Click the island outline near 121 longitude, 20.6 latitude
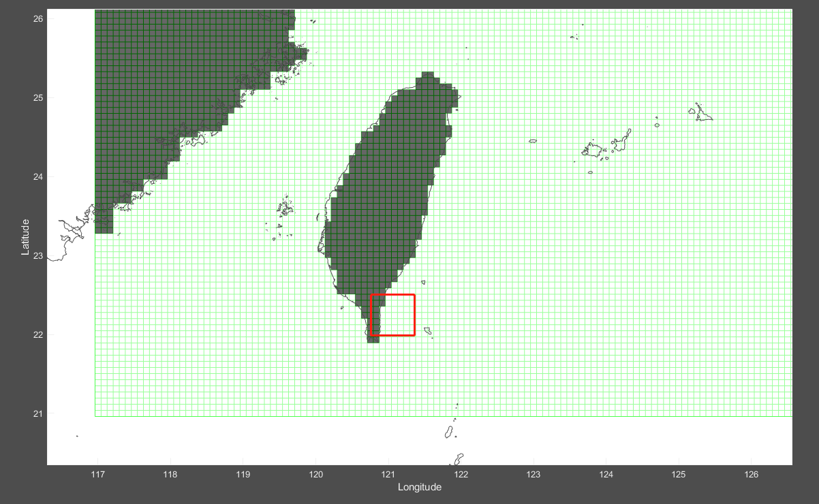The height and width of the screenshot is (504, 819). [x=448, y=432]
